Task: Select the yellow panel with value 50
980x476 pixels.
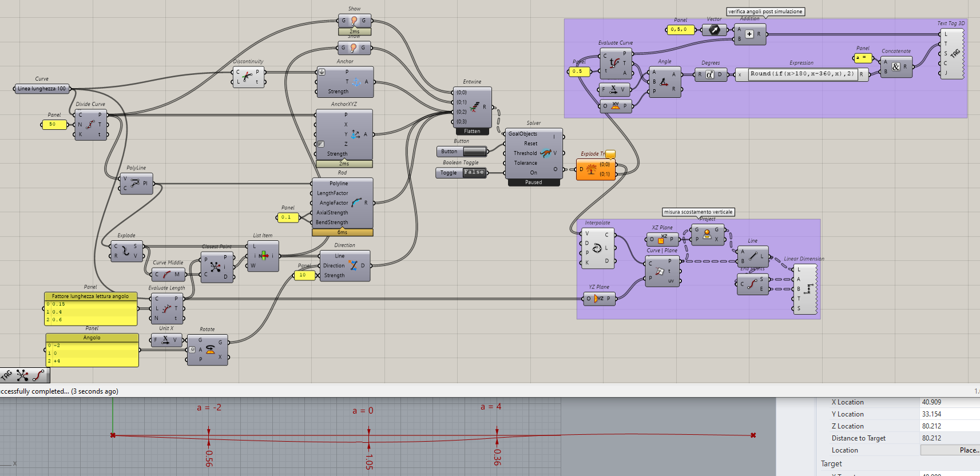Action: click(x=54, y=124)
